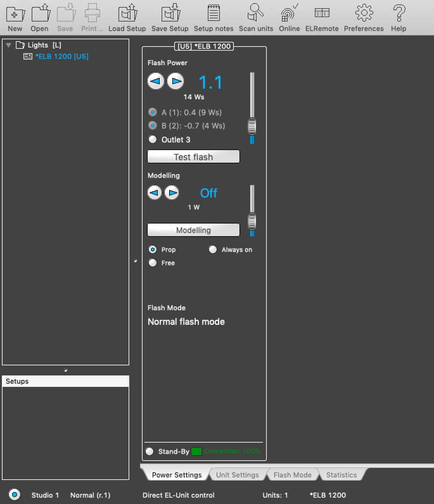Increase flash power with right arrow

(175, 81)
